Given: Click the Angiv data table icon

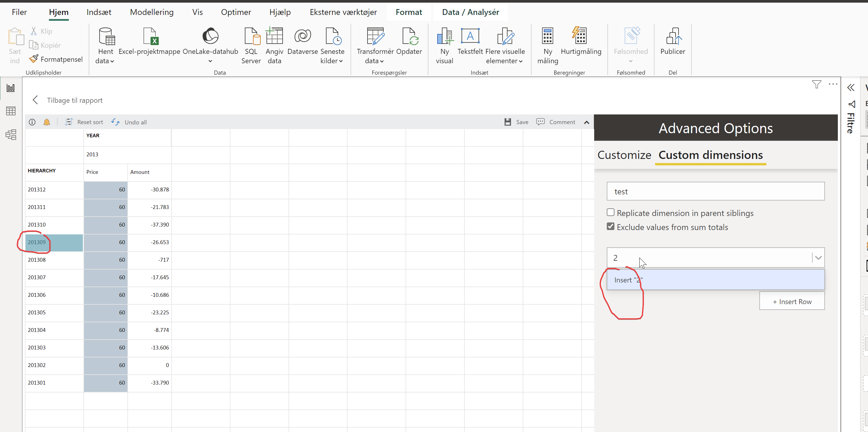Looking at the screenshot, I should (274, 36).
